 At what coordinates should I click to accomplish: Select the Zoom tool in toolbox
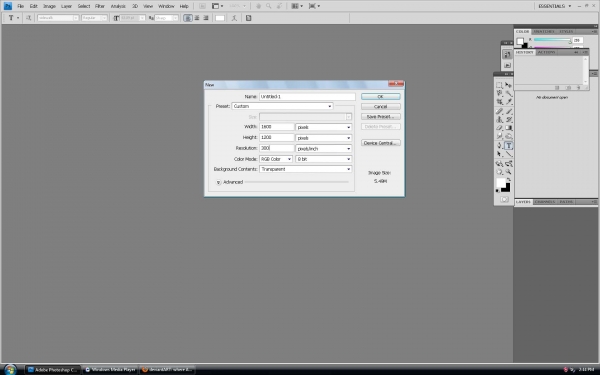[509, 172]
